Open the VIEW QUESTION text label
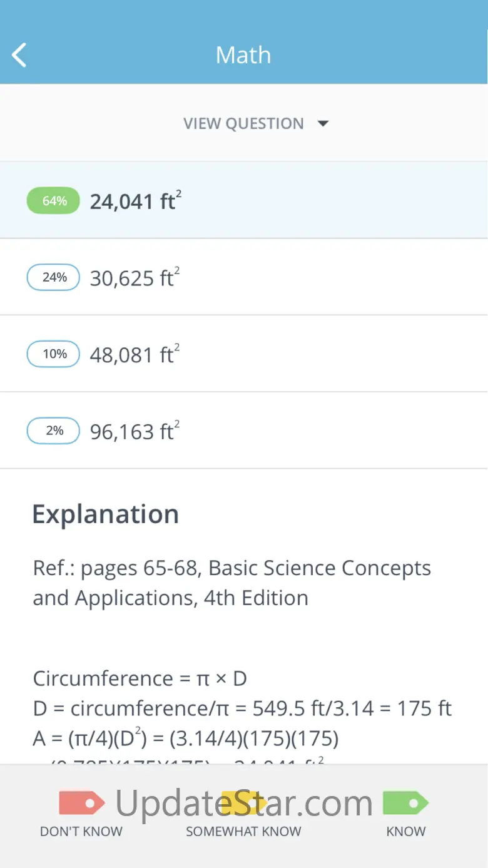This screenshot has height=868, width=488. 243,123
